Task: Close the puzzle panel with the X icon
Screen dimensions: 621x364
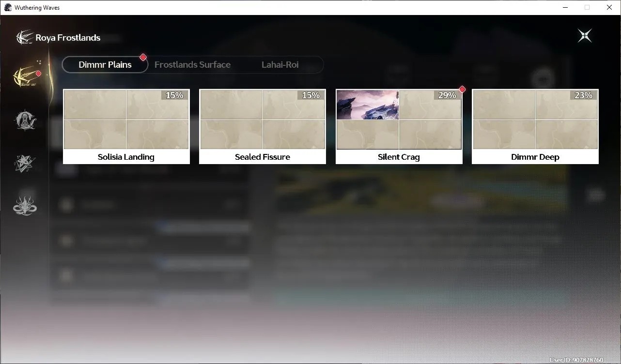Action: pyautogui.click(x=585, y=35)
